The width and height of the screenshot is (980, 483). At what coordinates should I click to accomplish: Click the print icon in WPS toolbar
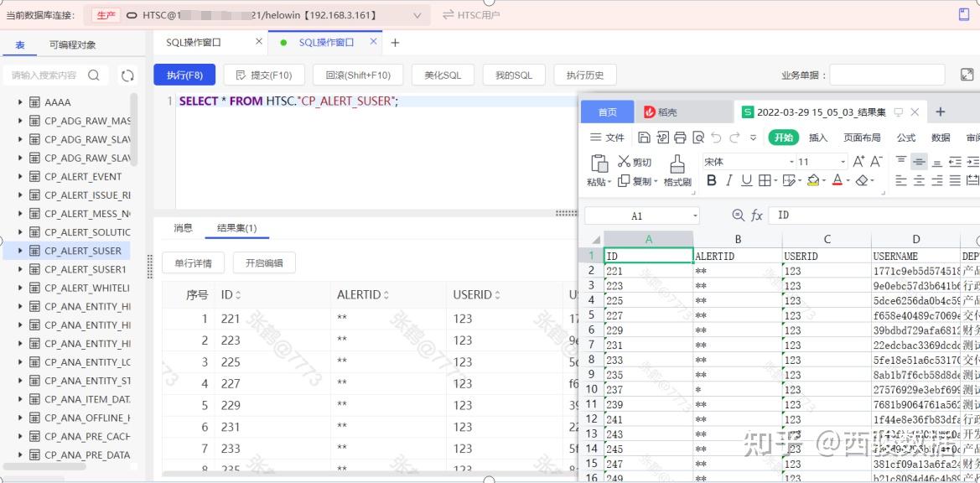point(681,138)
